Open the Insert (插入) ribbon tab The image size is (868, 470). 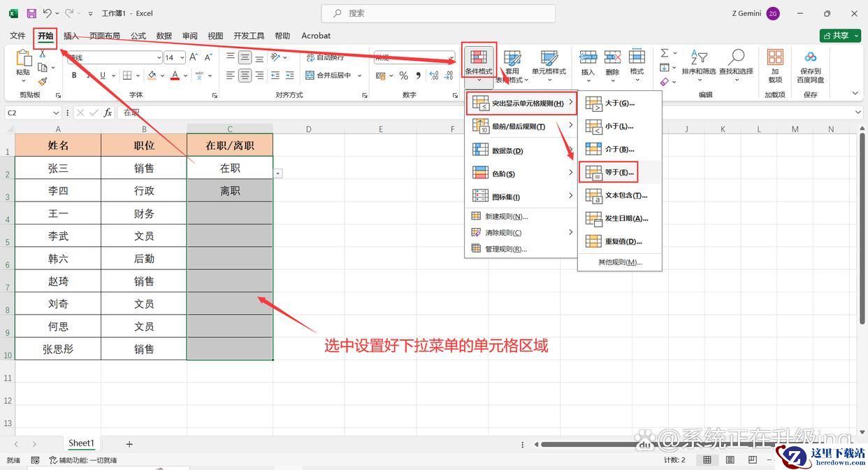coord(71,36)
